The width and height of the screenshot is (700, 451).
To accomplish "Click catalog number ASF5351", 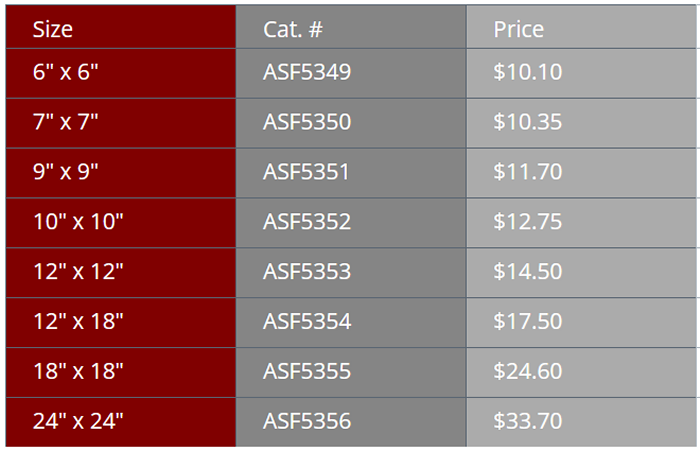I will [x=307, y=172].
